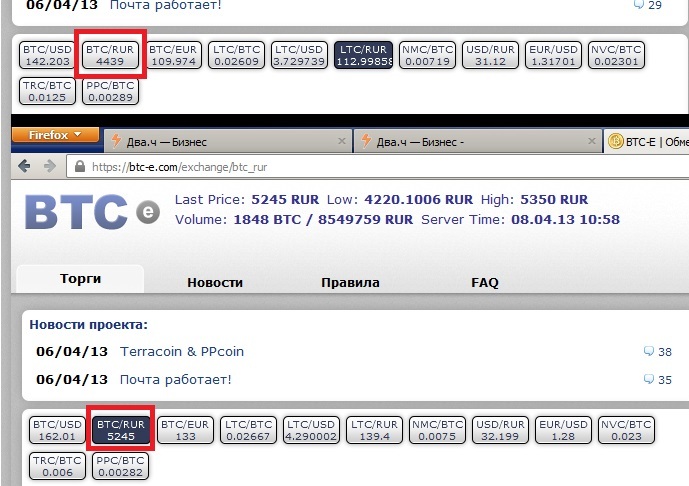Click Server Time 08.04.13 10:58

[x=565, y=219]
